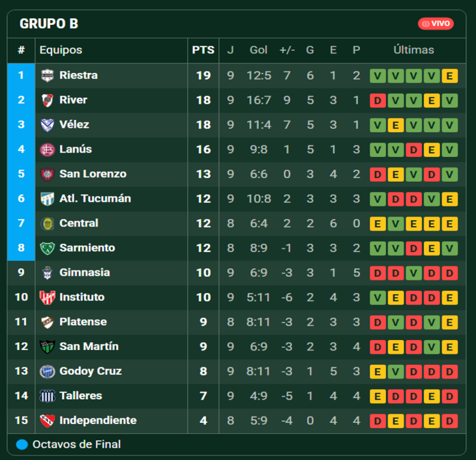Image resolution: width=476 pixels, height=460 pixels.
Task: Sort by the PTS column header
Action: tap(203, 50)
